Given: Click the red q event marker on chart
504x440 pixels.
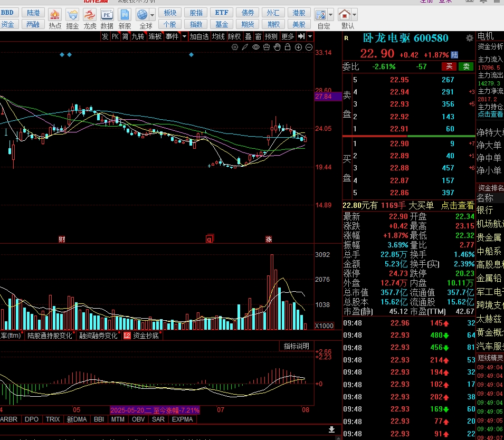Looking at the screenshot, I should tap(209, 239).
